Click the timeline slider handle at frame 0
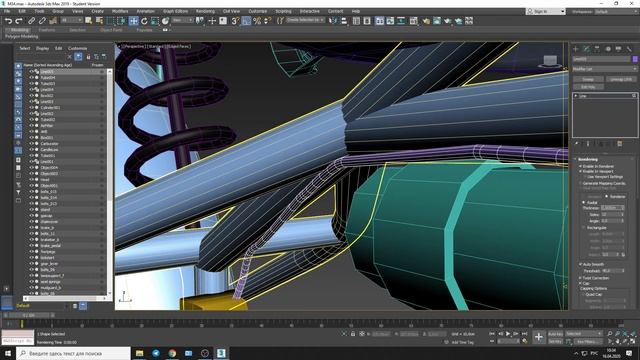This screenshot has width=640, height=360. point(29,316)
